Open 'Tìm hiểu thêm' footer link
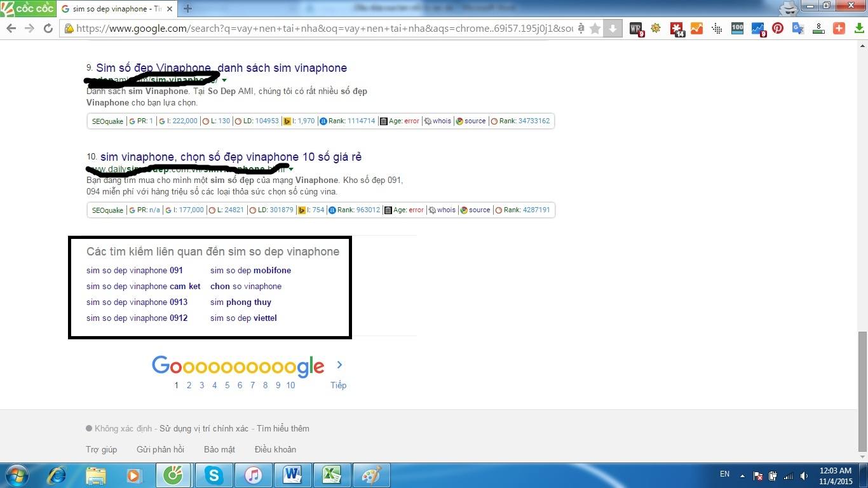Viewport: 868px width, 488px height. (x=283, y=428)
